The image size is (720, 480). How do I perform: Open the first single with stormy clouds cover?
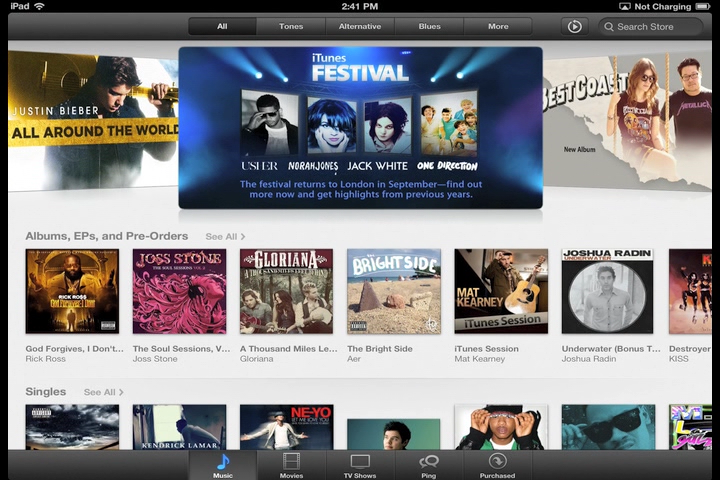pos(72,427)
